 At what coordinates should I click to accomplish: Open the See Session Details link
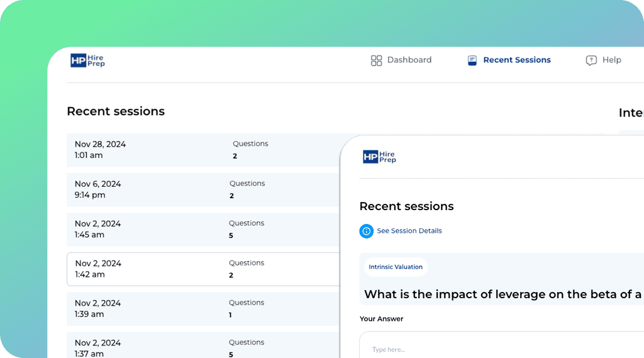click(x=409, y=231)
